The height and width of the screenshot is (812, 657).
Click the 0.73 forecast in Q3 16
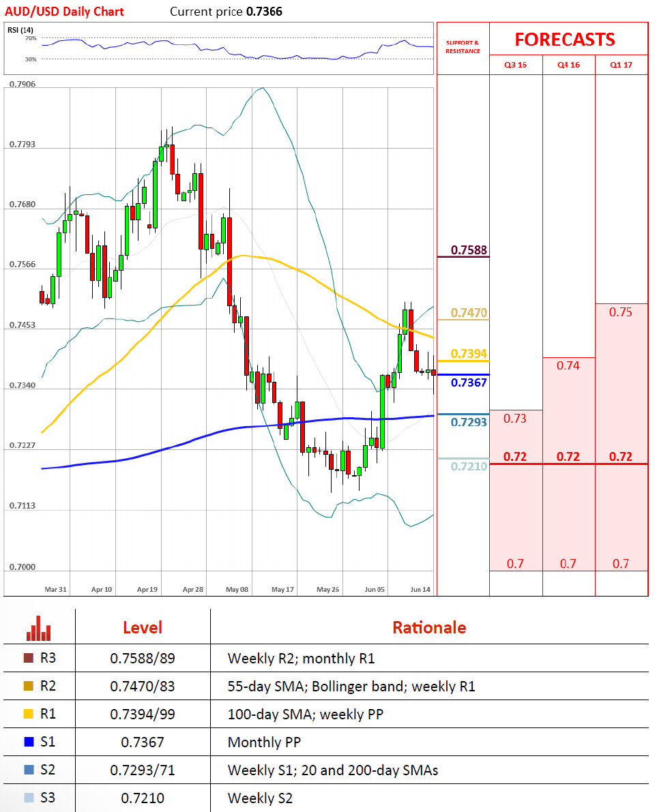tap(515, 419)
